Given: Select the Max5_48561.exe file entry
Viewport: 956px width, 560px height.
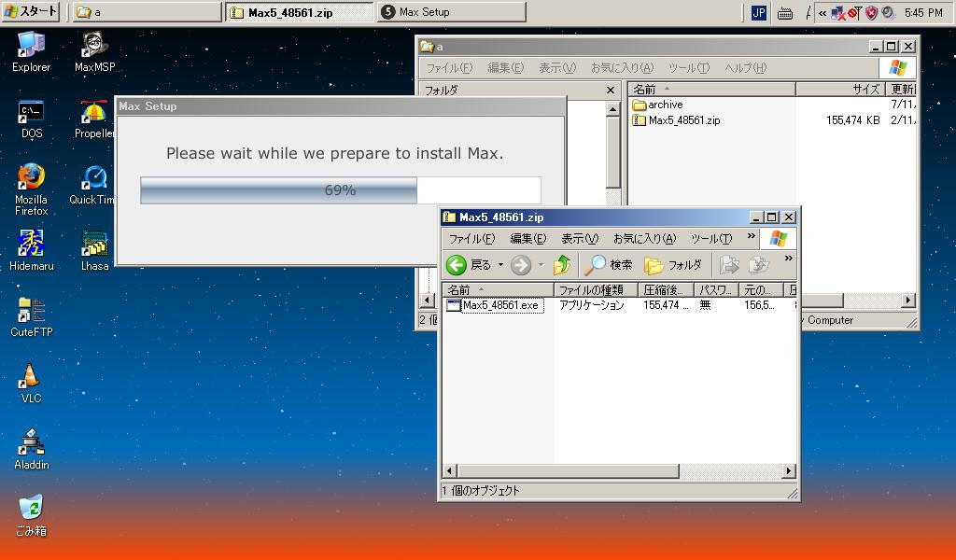Looking at the screenshot, I should point(500,305).
